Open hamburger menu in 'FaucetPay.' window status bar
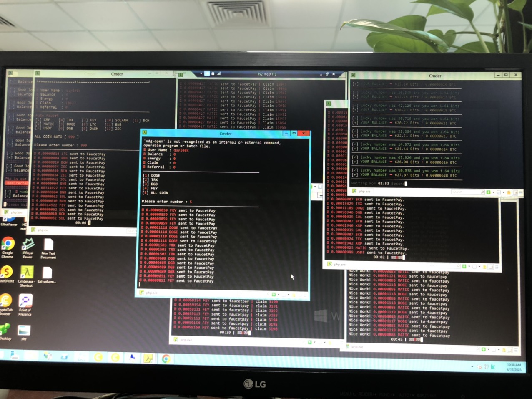The height and width of the screenshot is (399, 532). [x=496, y=266]
